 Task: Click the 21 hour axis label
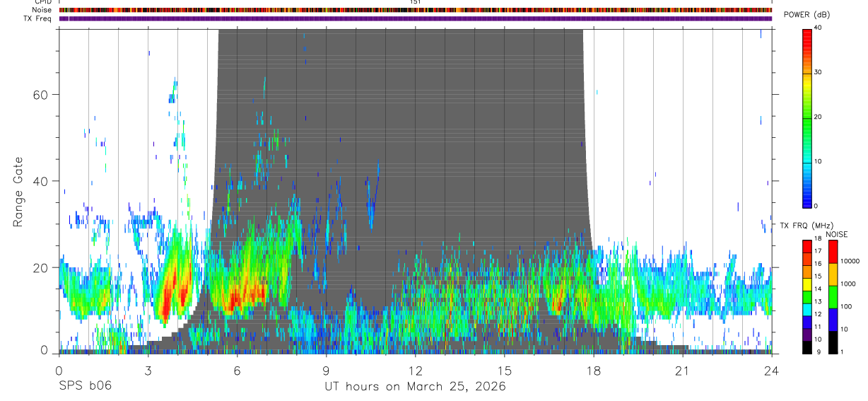682,371
